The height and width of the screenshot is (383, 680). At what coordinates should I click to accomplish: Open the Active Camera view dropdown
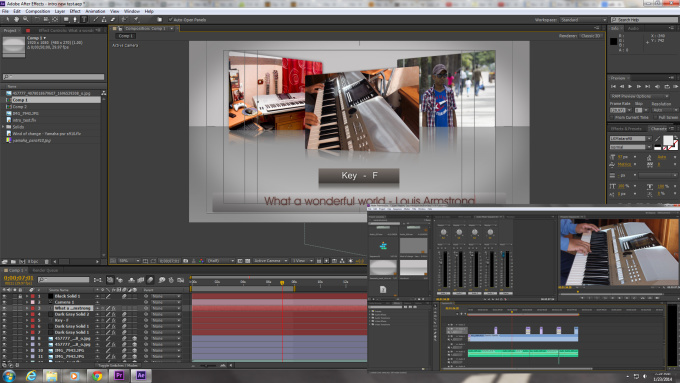(x=271, y=261)
